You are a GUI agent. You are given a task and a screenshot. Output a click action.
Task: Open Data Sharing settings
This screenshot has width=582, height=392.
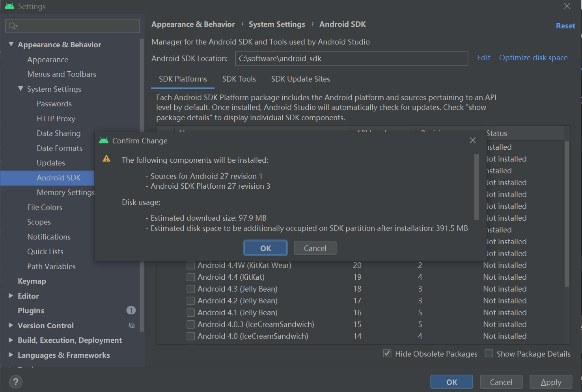point(59,133)
